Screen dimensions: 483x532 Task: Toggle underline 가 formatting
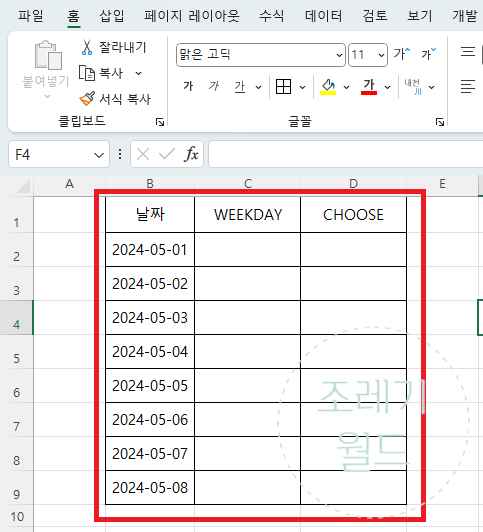(240, 87)
